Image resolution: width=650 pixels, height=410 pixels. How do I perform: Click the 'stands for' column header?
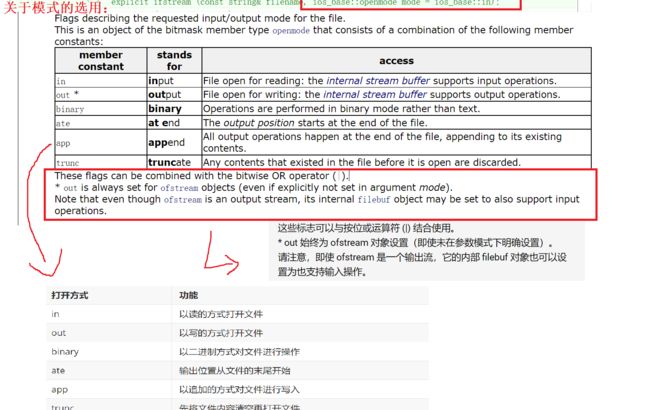[174, 61]
